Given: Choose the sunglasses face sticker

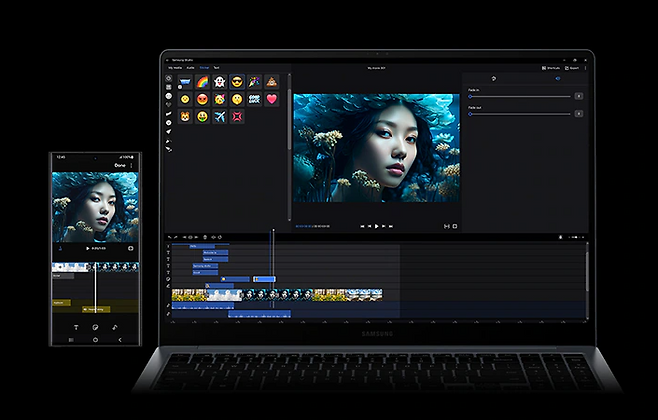Looking at the screenshot, I should [x=237, y=82].
